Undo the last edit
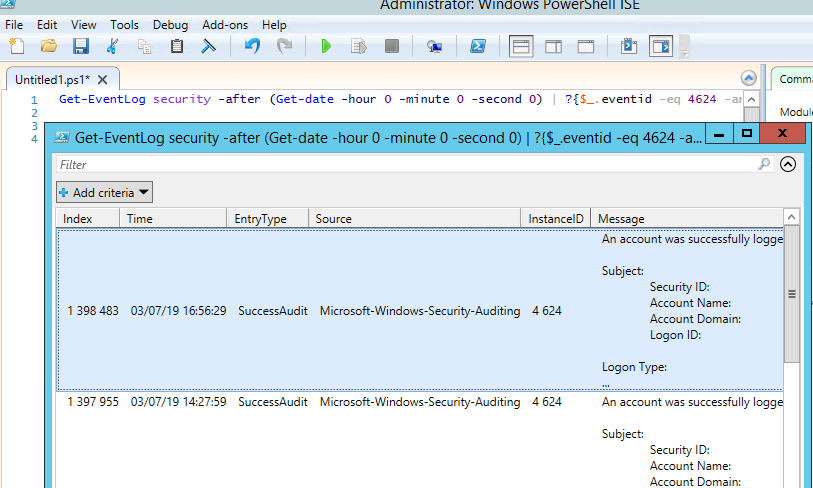This screenshot has height=488, width=813. pos(253,47)
